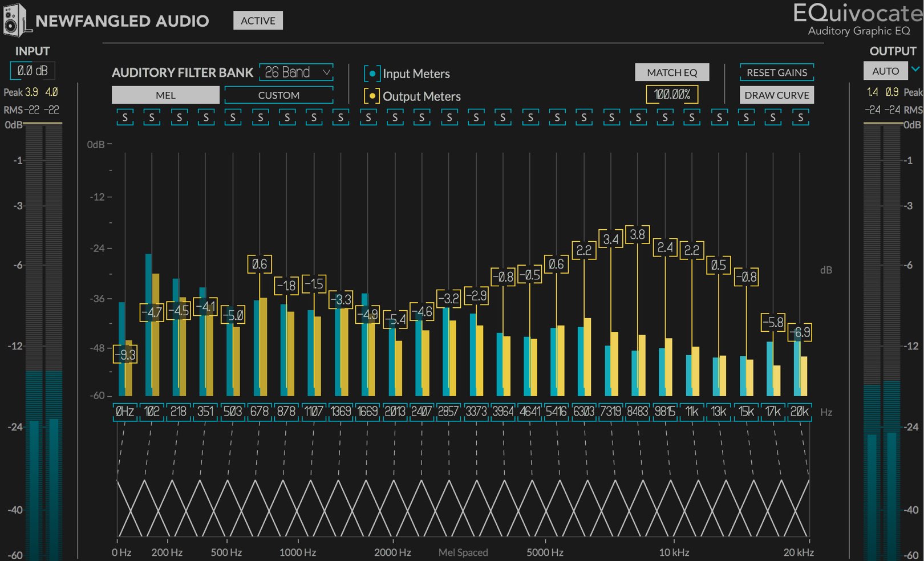This screenshot has height=561, width=924.
Task: Click the output Peak 1.4 value
Action: (873, 92)
